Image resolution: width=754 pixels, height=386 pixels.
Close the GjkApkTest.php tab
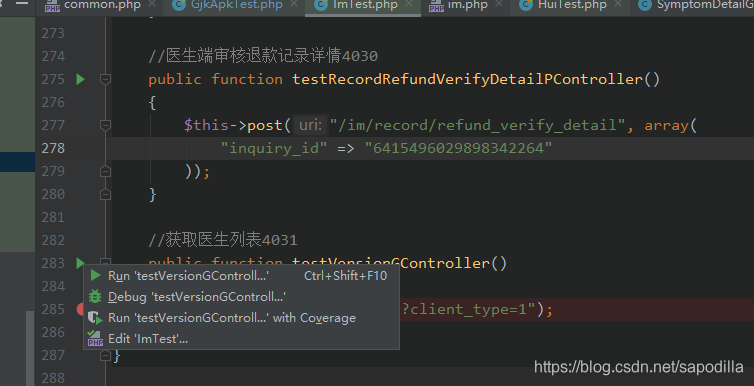[293, 5]
